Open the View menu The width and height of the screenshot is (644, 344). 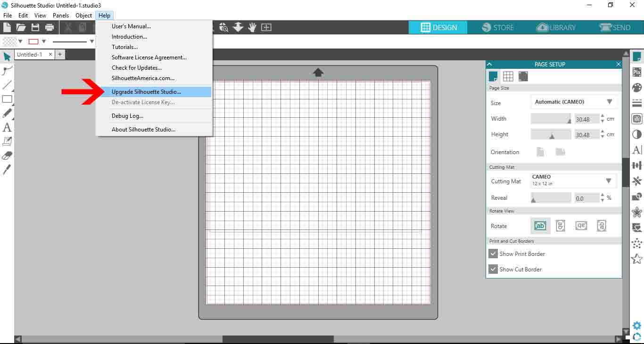pyautogui.click(x=40, y=16)
